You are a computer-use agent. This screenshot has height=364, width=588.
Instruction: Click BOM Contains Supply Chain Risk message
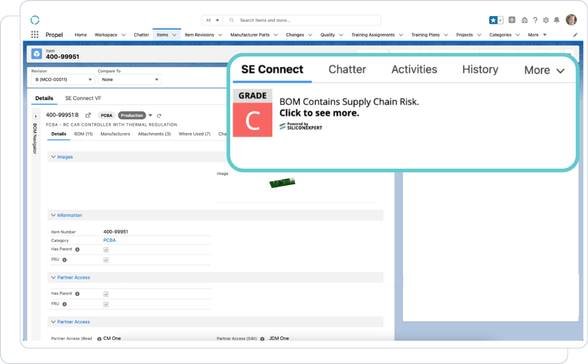(x=349, y=102)
